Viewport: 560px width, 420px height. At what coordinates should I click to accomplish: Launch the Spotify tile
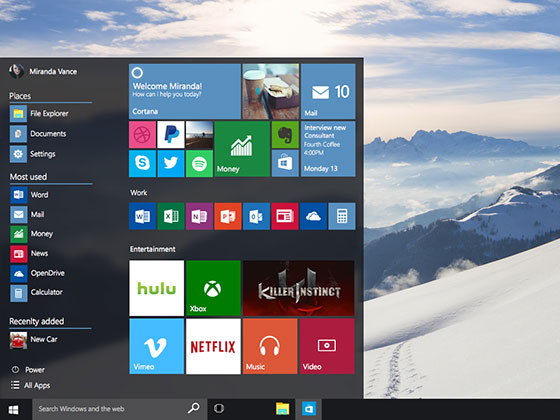pos(199,164)
